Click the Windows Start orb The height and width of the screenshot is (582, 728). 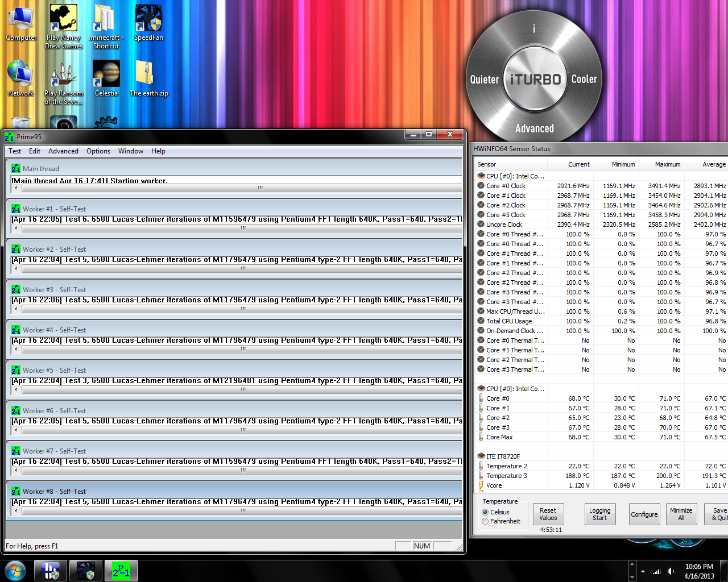click(x=15, y=571)
